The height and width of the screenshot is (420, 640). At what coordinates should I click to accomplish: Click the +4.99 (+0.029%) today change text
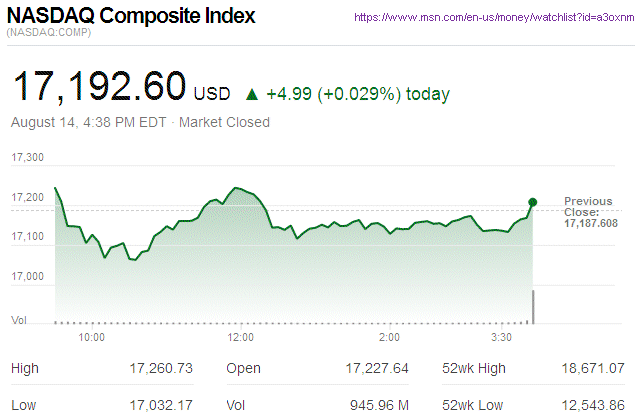pyautogui.click(x=357, y=95)
